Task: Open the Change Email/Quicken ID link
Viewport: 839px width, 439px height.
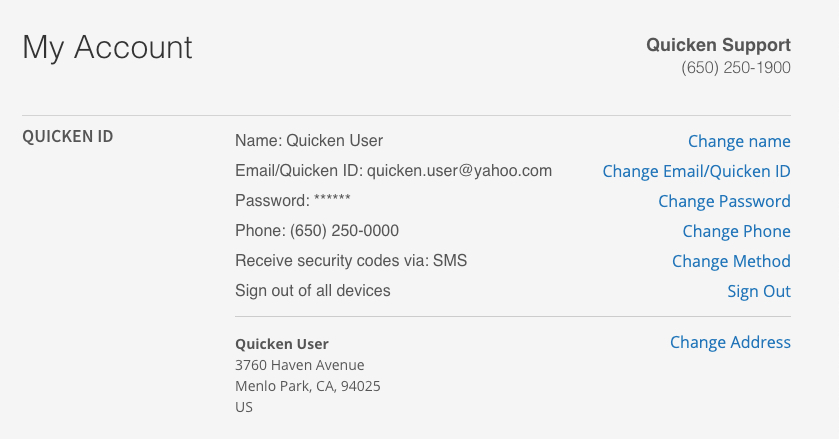Action: pyautogui.click(x=696, y=171)
